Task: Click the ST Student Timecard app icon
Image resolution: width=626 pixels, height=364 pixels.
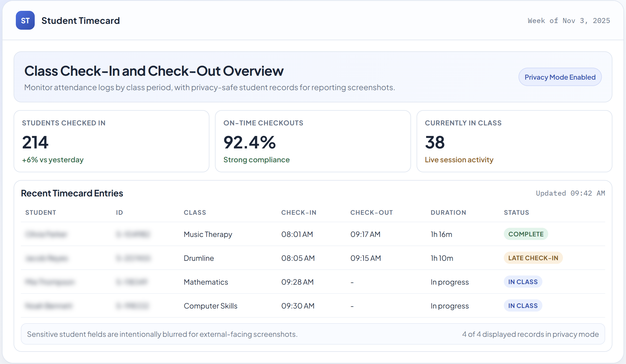Action: click(x=25, y=20)
